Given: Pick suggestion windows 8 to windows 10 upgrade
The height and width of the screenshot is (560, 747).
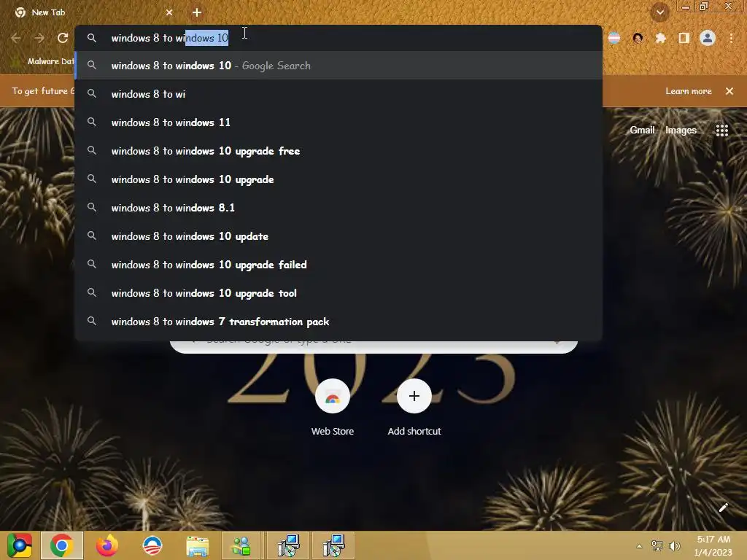Looking at the screenshot, I should [338, 179].
